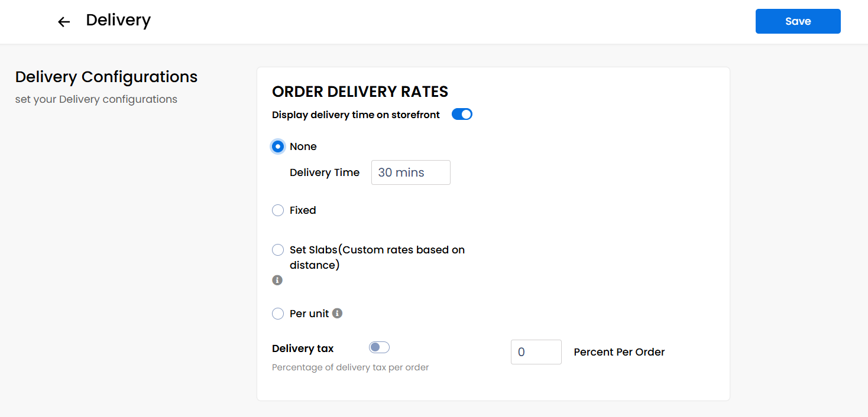This screenshot has height=417, width=868.
Task: Click the Delivery Time label text
Action: pyautogui.click(x=325, y=172)
